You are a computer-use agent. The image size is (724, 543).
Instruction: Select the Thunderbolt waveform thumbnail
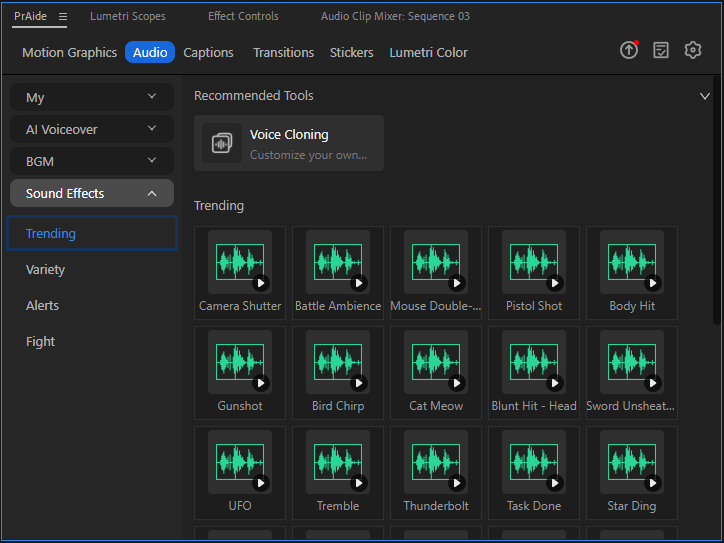(x=435, y=462)
